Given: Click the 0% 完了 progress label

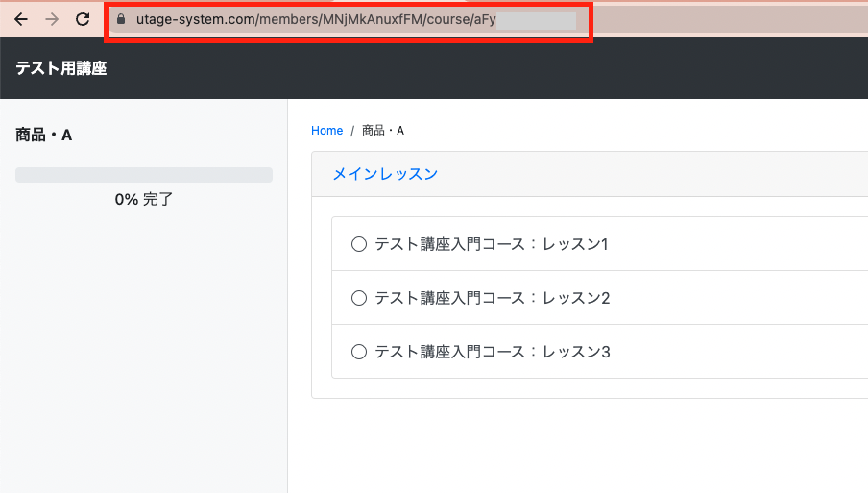Looking at the screenshot, I should pos(144,200).
